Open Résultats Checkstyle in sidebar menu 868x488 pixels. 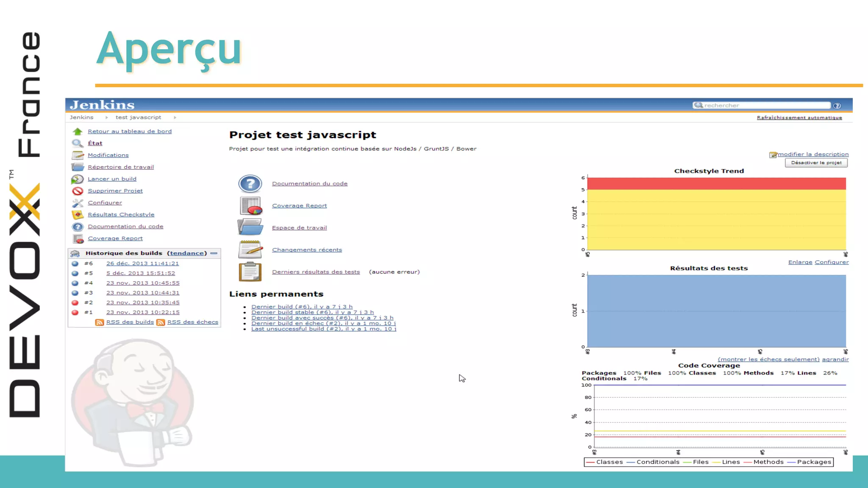click(121, 215)
